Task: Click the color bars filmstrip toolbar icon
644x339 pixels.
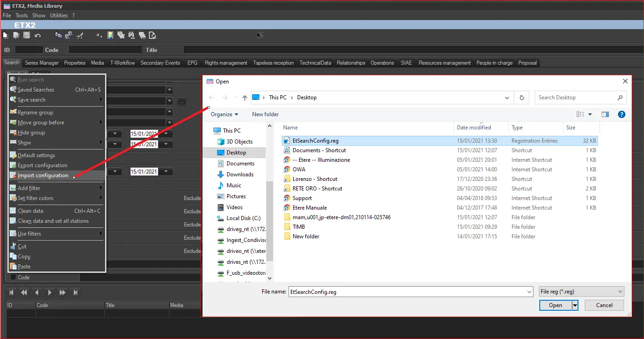Action: (x=110, y=35)
